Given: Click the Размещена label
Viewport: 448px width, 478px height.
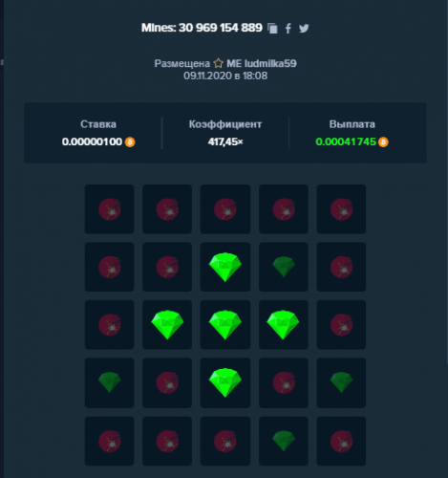Looking at the screenshot, I should click(182, 63).
